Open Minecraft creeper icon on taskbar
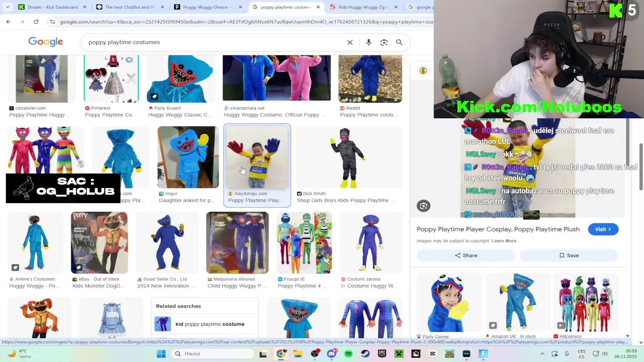Screen dimensions: 644x362 tap(399, 354)
